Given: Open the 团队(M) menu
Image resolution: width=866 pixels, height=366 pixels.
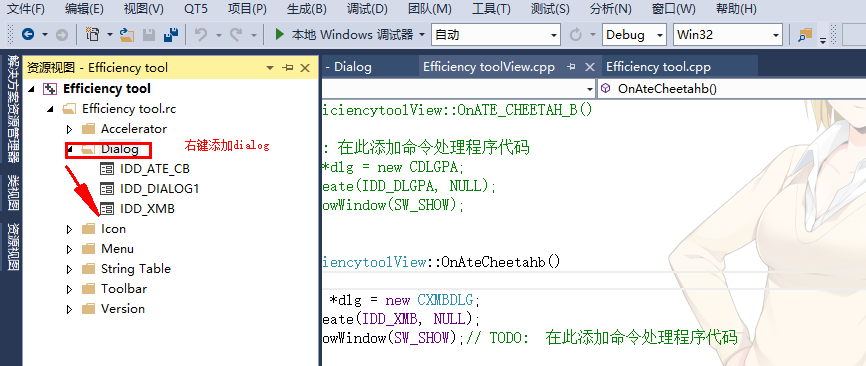Looking at the screenshot, I should [x=429, y=9].
